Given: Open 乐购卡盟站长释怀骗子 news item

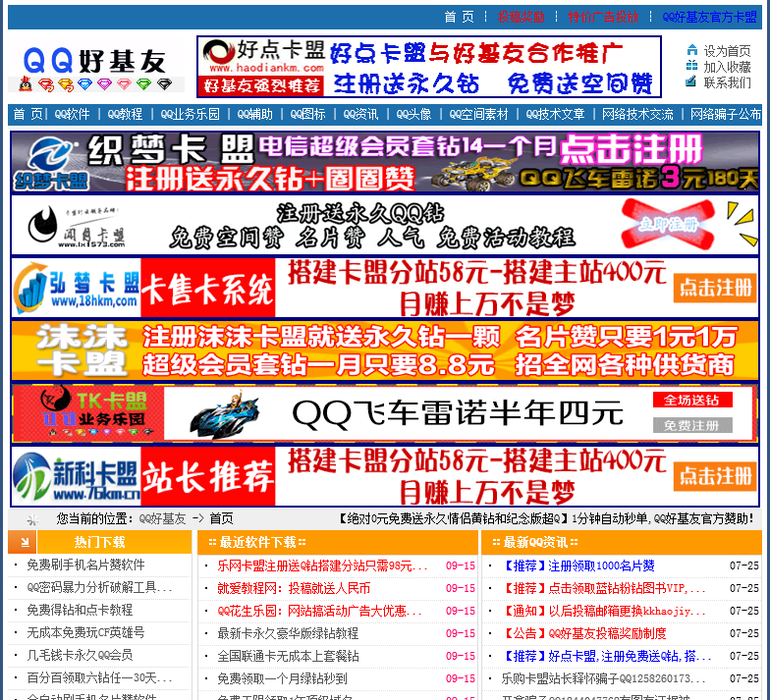Looking at the screenshot, I should pos(603,679).
